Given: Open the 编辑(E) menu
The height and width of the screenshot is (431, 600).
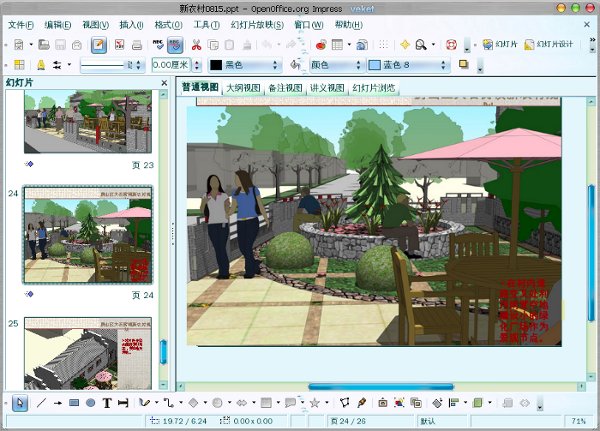Looking at the screenshot, I should tap(58, 25).
